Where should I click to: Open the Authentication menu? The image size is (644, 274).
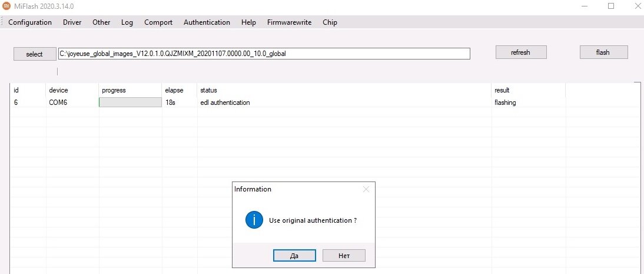point(207,22)
